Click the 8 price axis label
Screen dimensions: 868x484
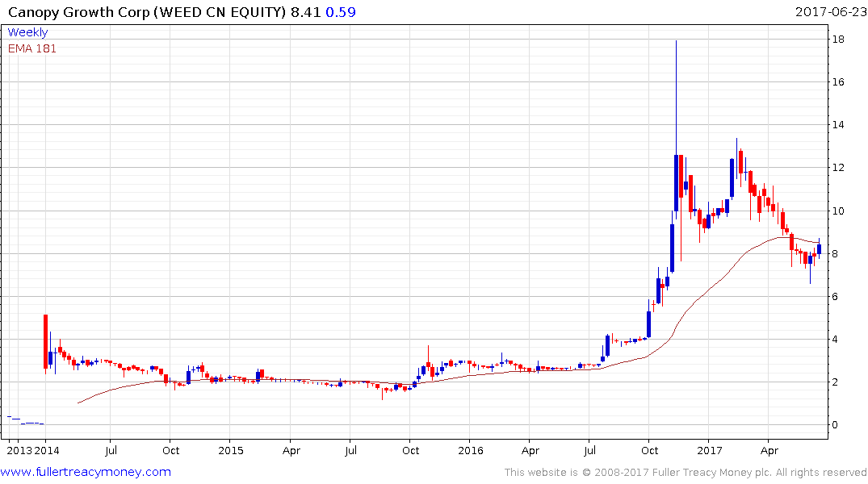coord(835,254)
